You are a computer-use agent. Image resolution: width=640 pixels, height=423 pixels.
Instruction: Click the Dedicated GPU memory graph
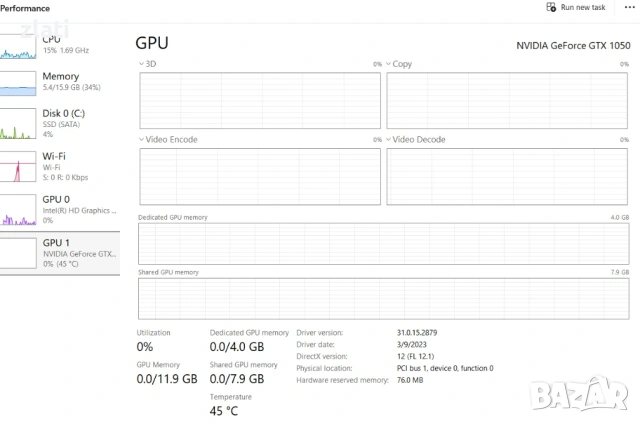[383, 243]
